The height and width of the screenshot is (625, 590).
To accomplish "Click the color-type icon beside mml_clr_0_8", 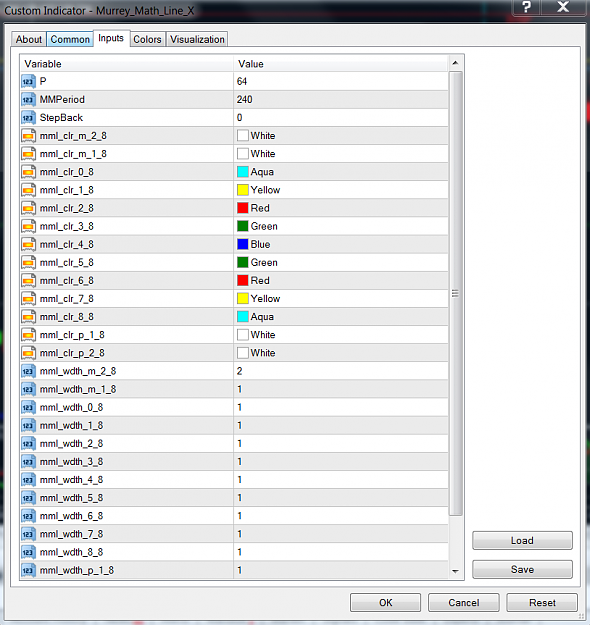I will (28, 172).
